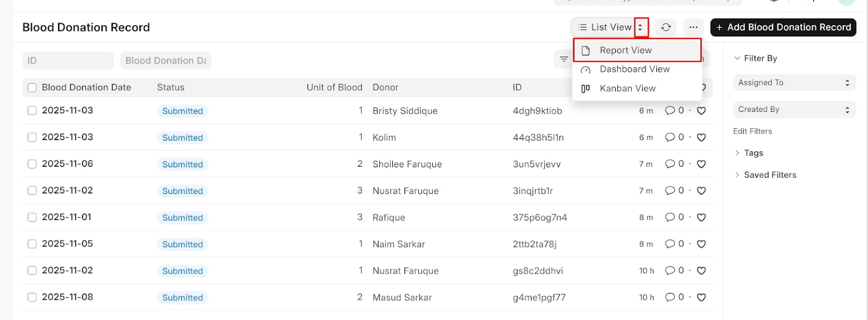Click the Report View document icon

586,50
